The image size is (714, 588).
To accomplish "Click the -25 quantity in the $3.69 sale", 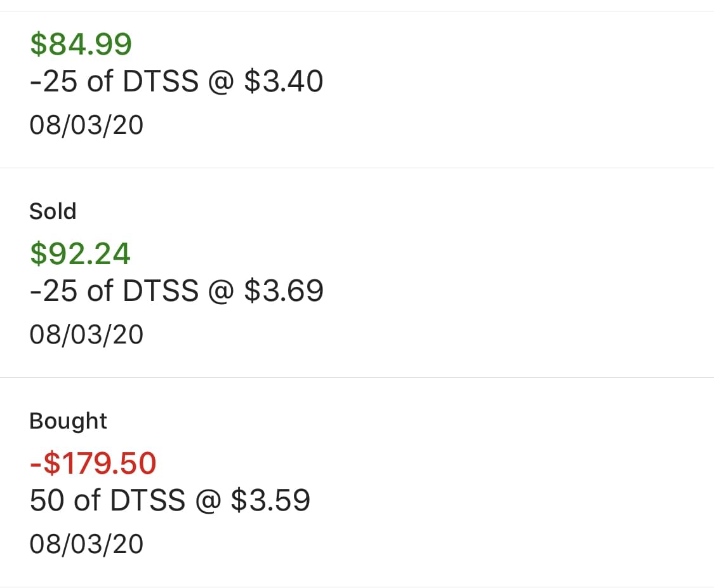I will [54, 291].
